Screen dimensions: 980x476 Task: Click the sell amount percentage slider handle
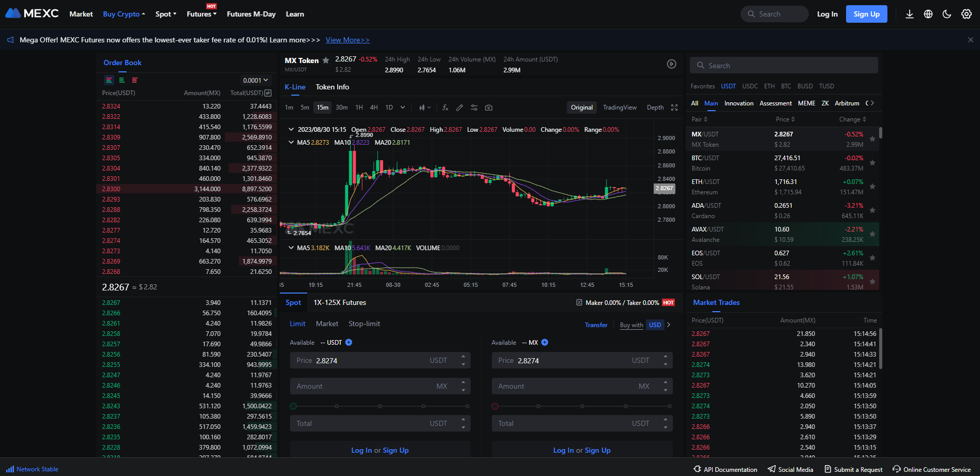click(495, 406)
